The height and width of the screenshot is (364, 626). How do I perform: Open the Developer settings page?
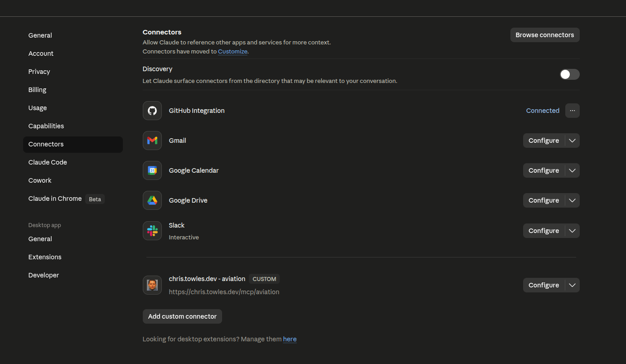[73, 275]
